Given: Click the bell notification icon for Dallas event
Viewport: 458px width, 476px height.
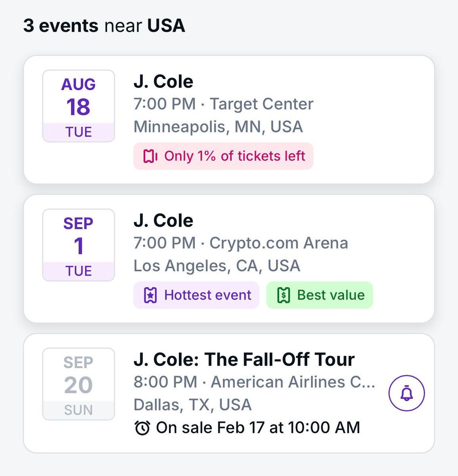Looking at the screenshot, I should pos(406,393).
